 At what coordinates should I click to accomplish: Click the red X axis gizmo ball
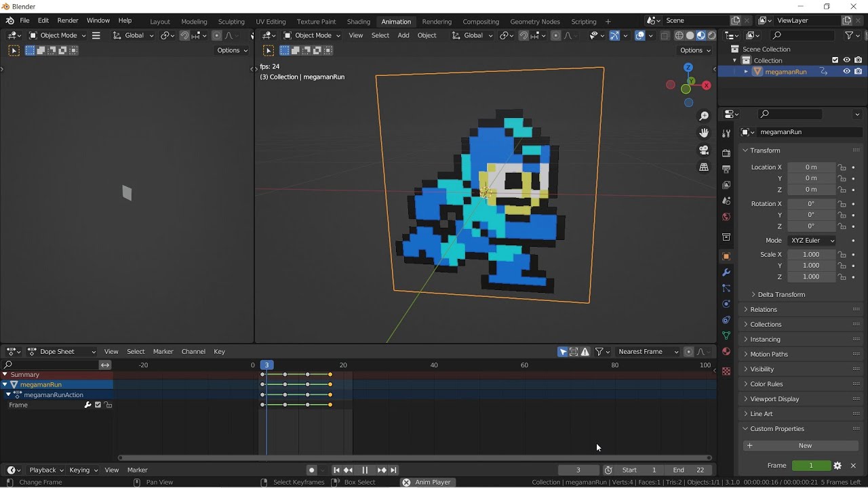coord(706,85)
